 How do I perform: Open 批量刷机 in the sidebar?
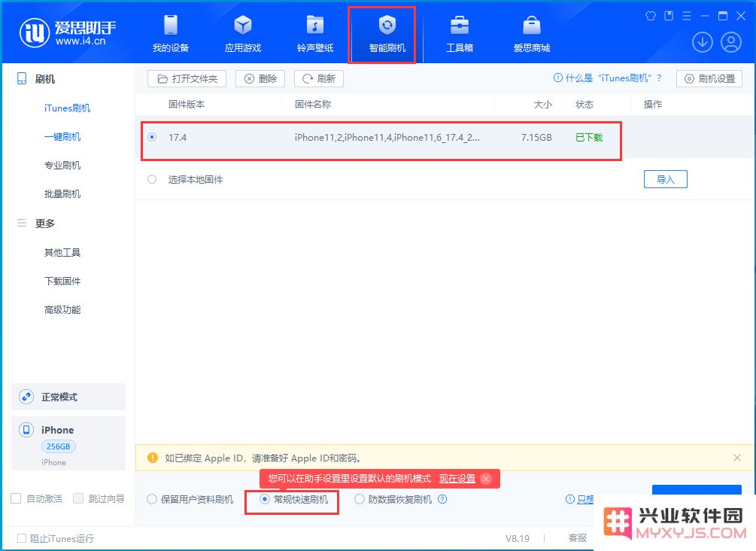pyautogui.click(x=62, y=194)
